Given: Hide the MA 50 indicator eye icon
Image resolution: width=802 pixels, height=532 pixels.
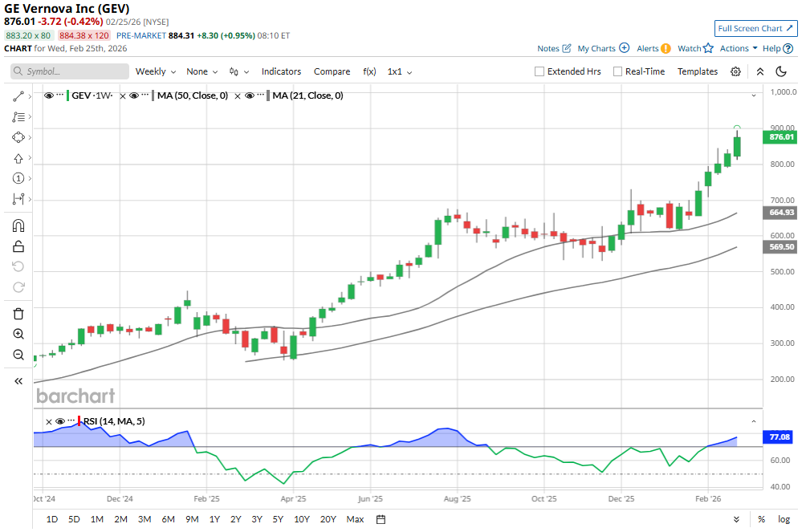Looking at the screenshot, I should [134, 95].
